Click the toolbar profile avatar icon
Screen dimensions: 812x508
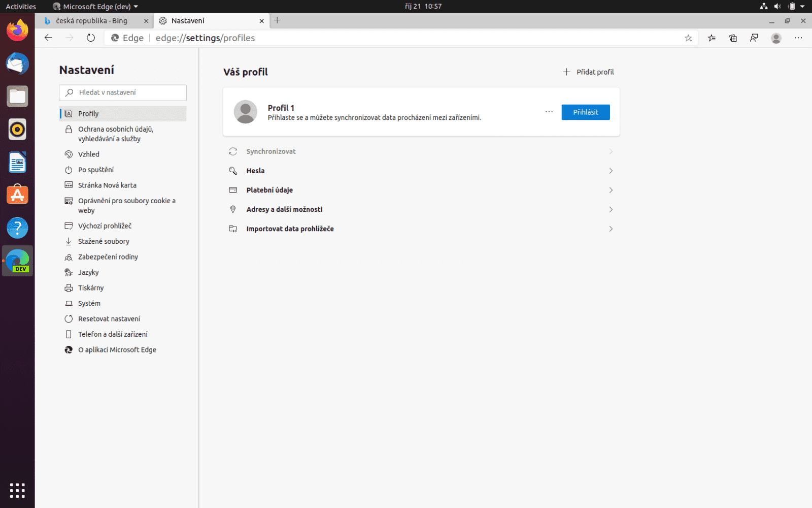tap(776, 38)
